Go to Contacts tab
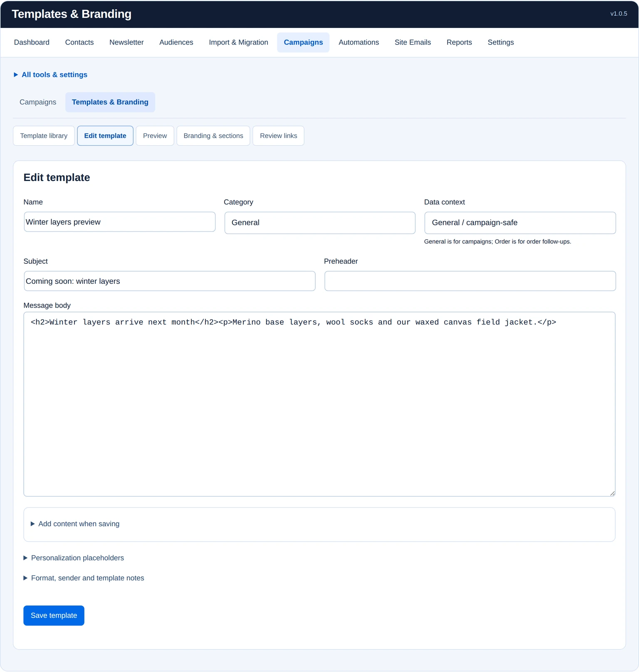 click(79, 42)
